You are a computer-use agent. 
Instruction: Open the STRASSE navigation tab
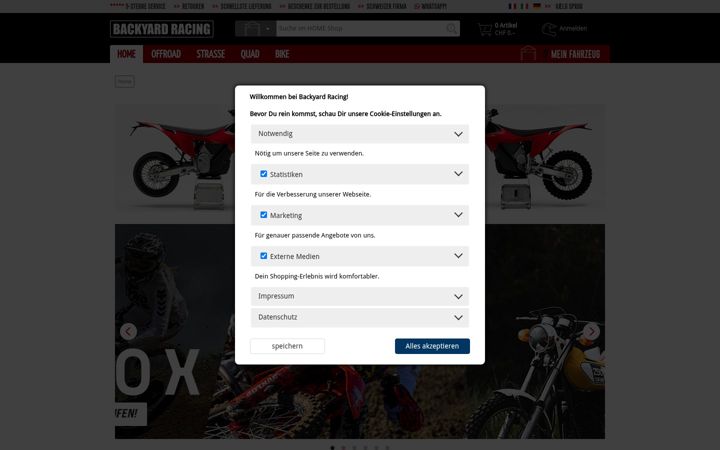pyautogui.click(x=211, y=54)
